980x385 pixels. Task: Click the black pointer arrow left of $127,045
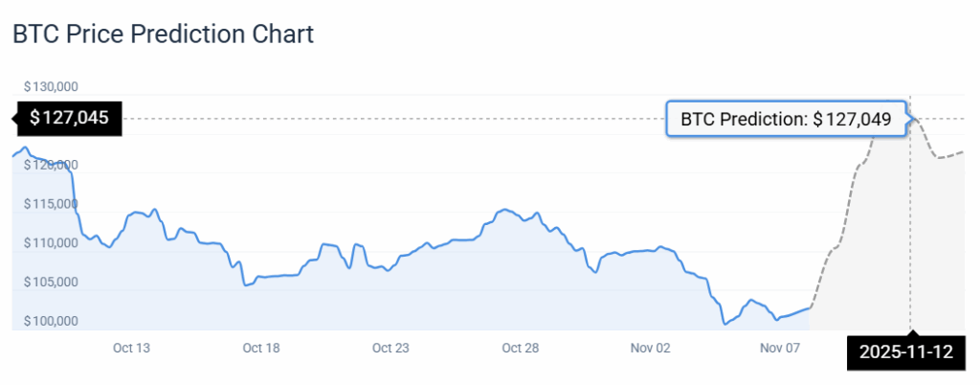[15, 119]
